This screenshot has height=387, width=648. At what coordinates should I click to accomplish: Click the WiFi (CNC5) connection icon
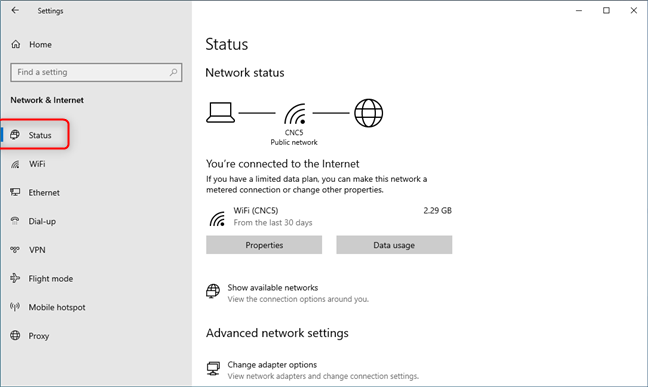217,218
